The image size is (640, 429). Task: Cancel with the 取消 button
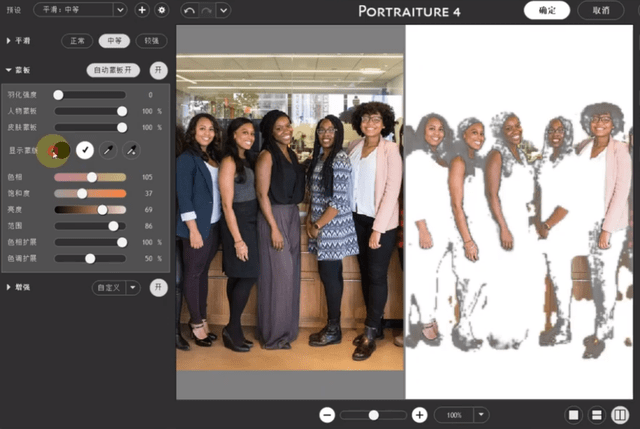coord(601,10)
